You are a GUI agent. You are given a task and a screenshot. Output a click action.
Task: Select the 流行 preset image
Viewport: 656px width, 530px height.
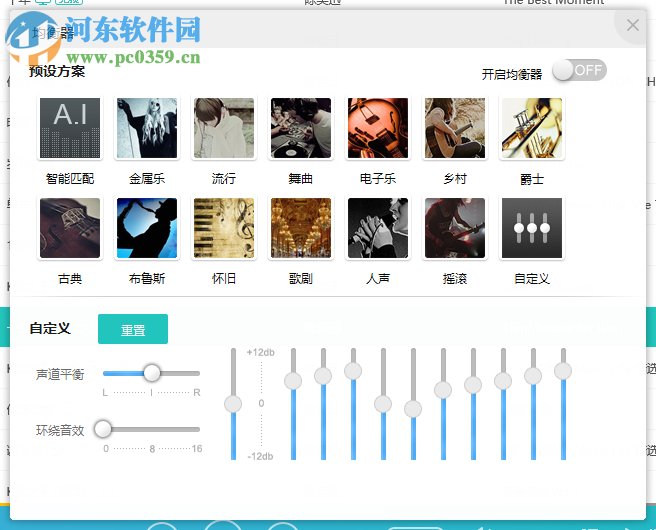coord(224,128)
